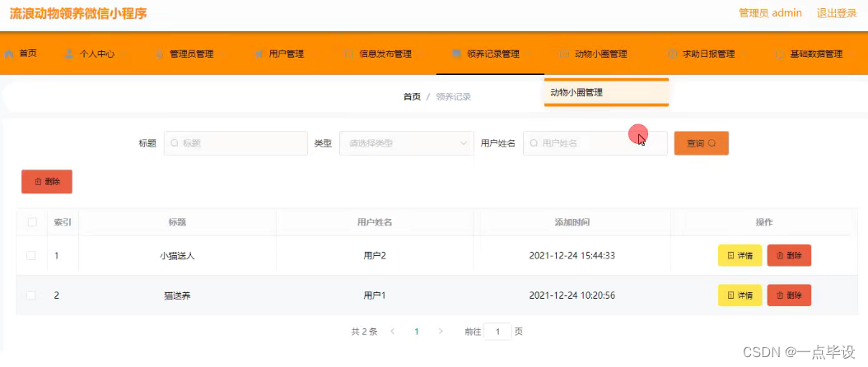Click 首页 in the breadcrumb
This screenshot has width=868, height=367.
tap(411, 97)
